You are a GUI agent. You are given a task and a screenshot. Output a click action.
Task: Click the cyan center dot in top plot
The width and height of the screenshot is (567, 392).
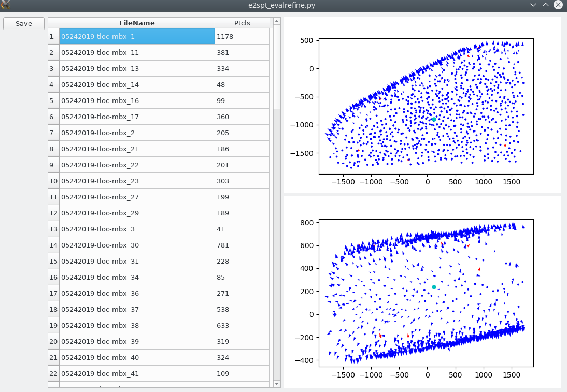click(x=434, y=119)
